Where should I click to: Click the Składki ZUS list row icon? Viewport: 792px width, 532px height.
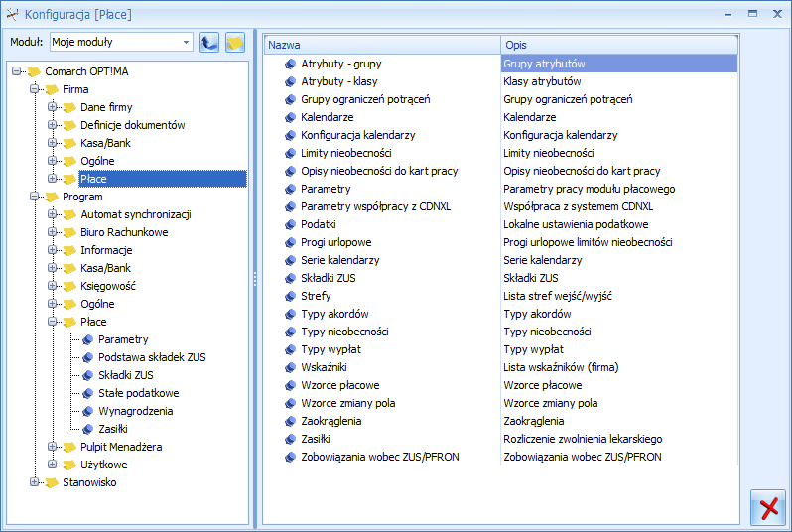[290, 278]
